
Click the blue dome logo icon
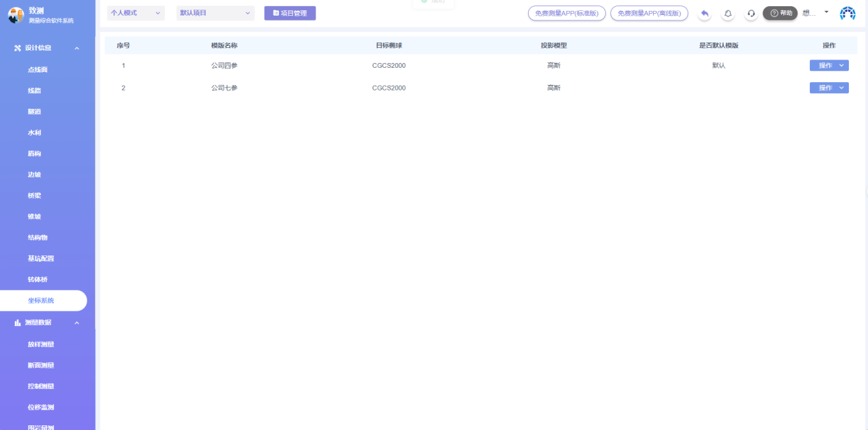pyautogui.click(x=847, y=13)
